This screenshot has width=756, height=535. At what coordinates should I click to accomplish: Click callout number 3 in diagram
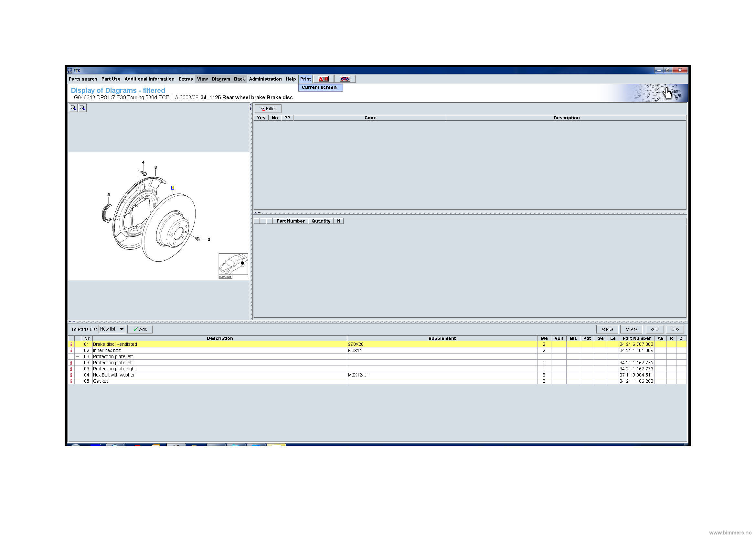155,167
